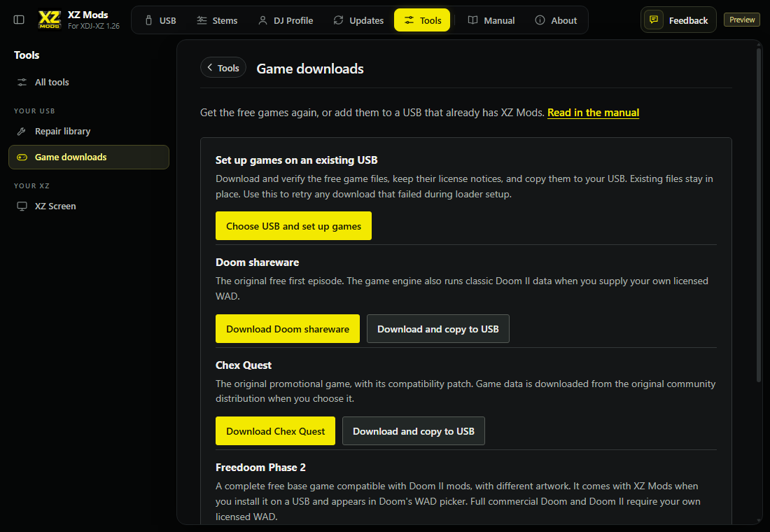Click the Preview badge
Viewport: 770px width, 532px height.
741,20
